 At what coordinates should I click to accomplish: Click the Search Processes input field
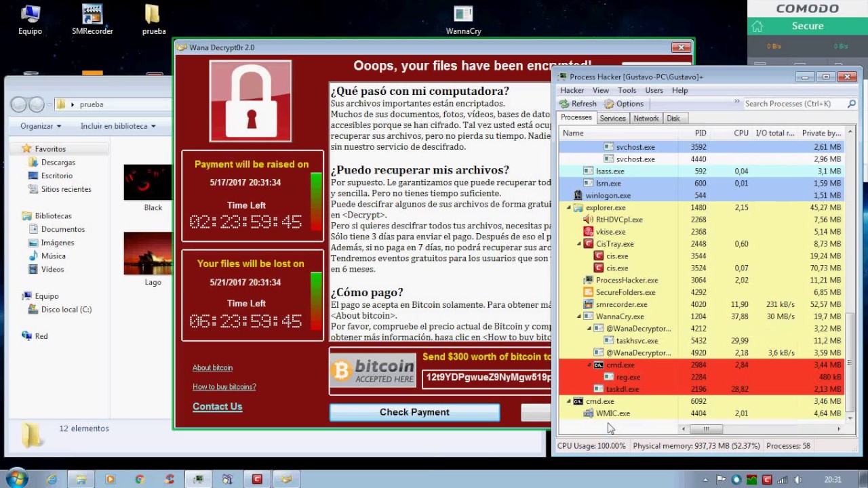pos(793,104)
